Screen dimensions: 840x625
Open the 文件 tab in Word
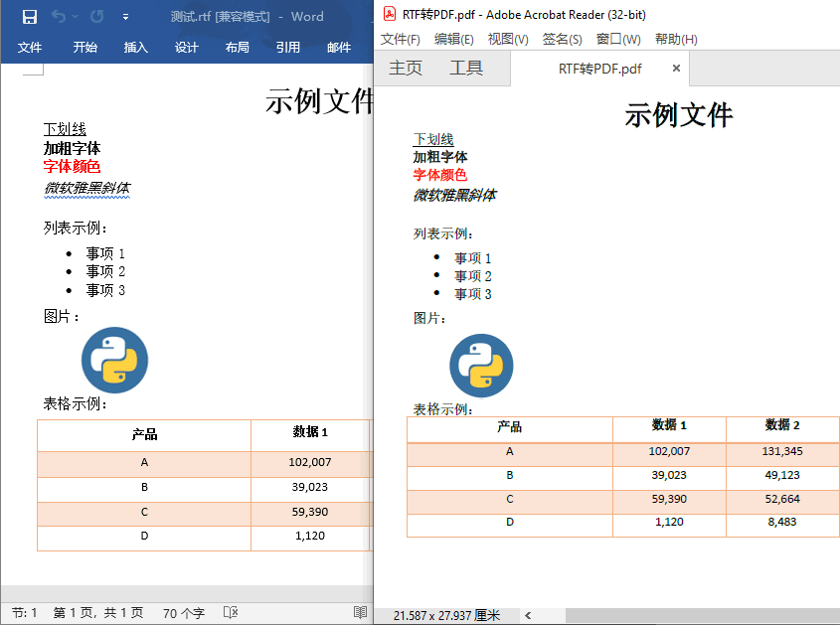(30, 48)
